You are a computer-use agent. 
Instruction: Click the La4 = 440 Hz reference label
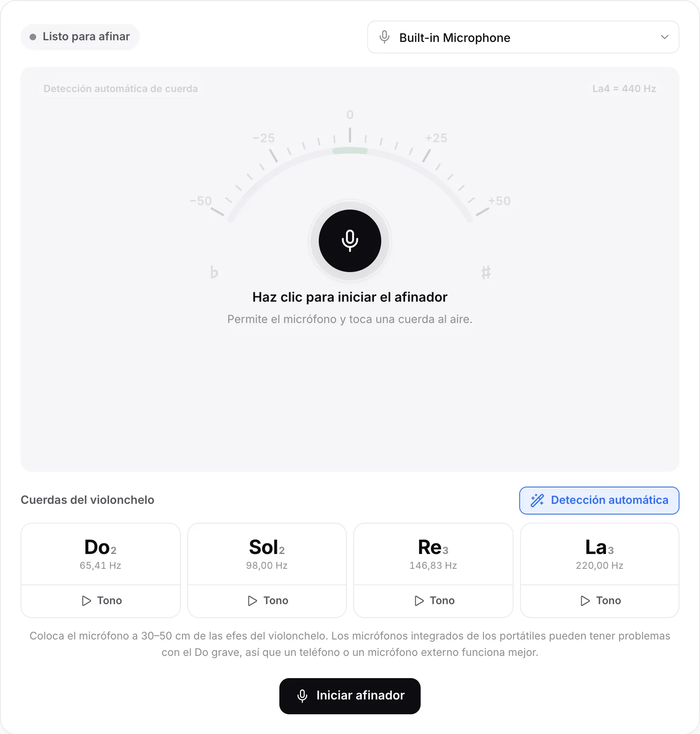[x=624, y=89]
